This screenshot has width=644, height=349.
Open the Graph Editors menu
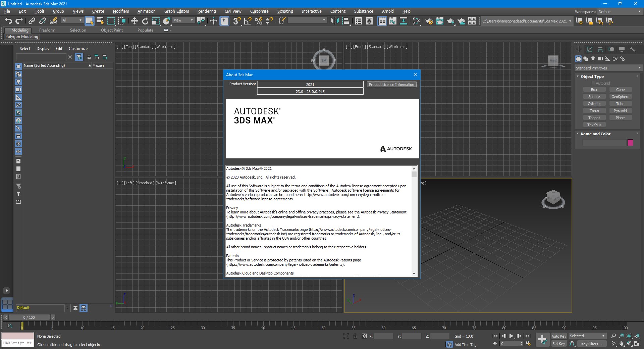coord(176,11)
